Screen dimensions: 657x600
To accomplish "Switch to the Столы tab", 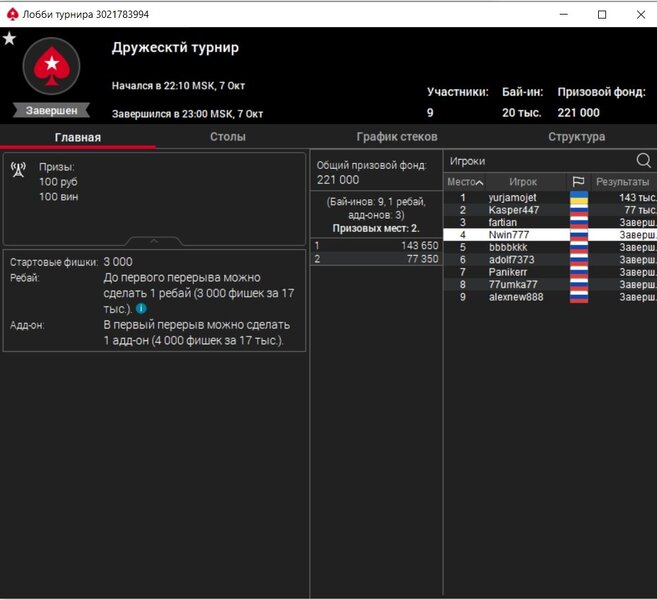I will (227, 137).
